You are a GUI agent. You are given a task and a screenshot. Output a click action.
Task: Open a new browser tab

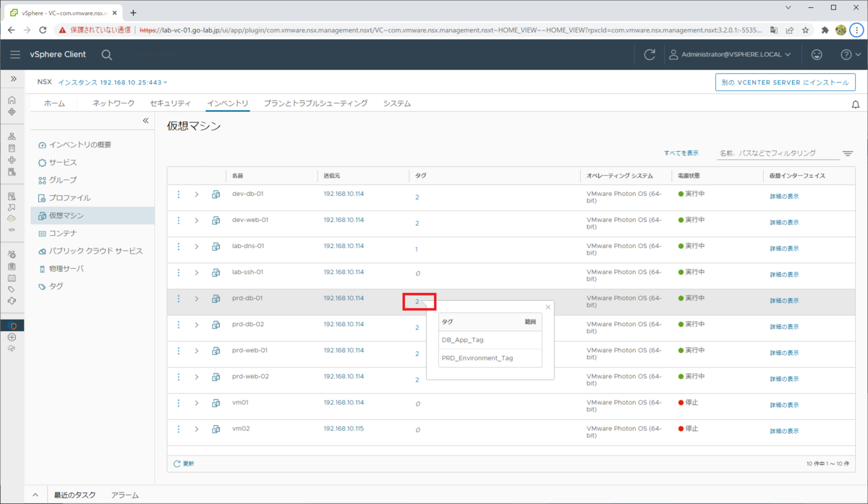pyautogui.click(x=133, y=12)
